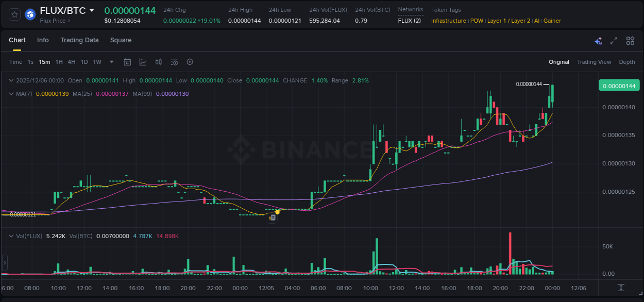644x302 pixels.
Task: Open chart settings via the hexagon icon
Action: tap(190, 62)
